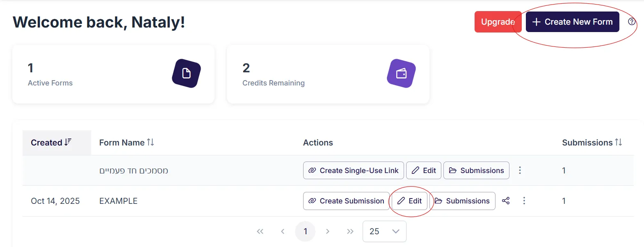Edit the EXAMPLE form
Screen dimensions: 644x247
[410, 201]
